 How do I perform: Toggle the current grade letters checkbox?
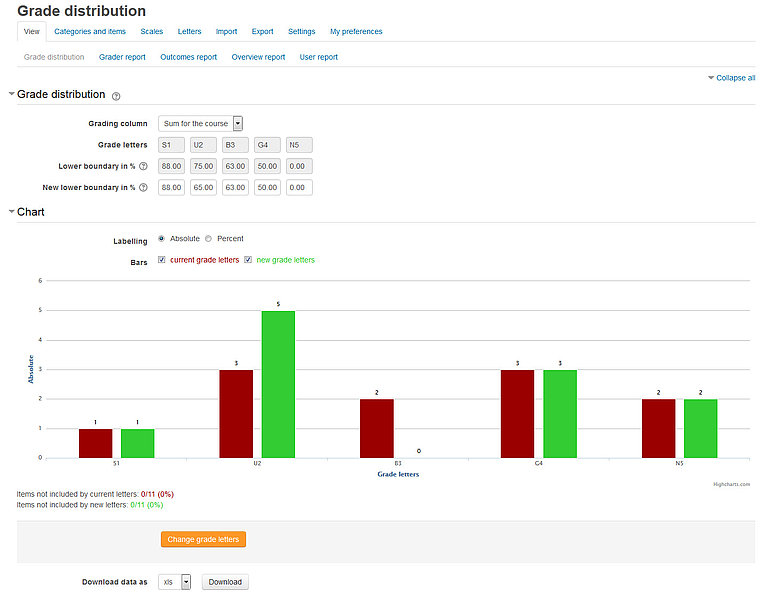point(162,260)
